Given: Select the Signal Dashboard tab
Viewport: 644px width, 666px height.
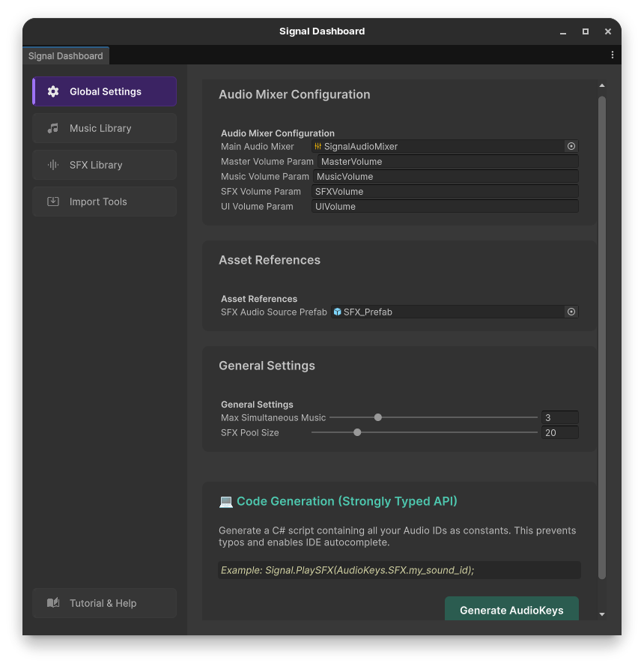Looking at the screenshot, I should tap(66, 55).
